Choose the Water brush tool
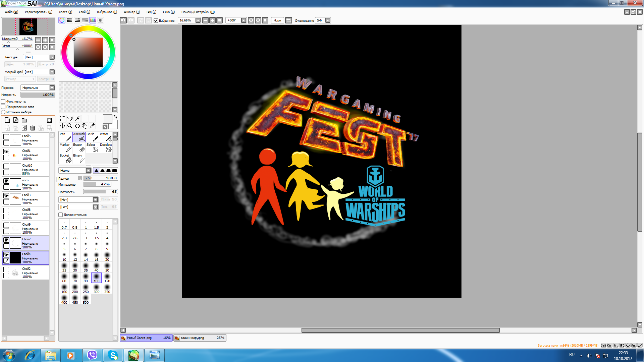 coord(106,137)
